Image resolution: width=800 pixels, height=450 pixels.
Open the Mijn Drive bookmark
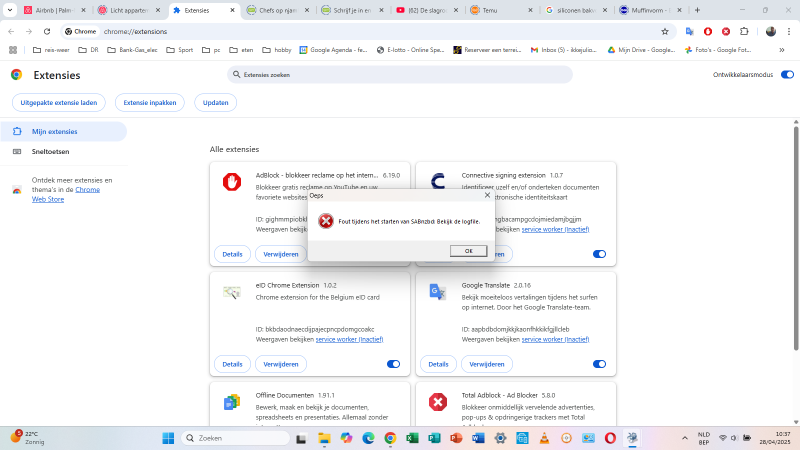[x=641, y=50]
